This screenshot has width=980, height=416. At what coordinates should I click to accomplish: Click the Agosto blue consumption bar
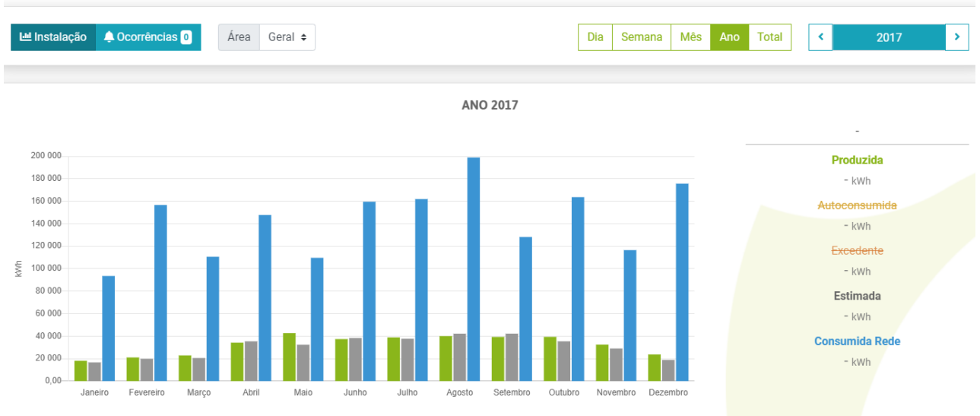point(474,270)
